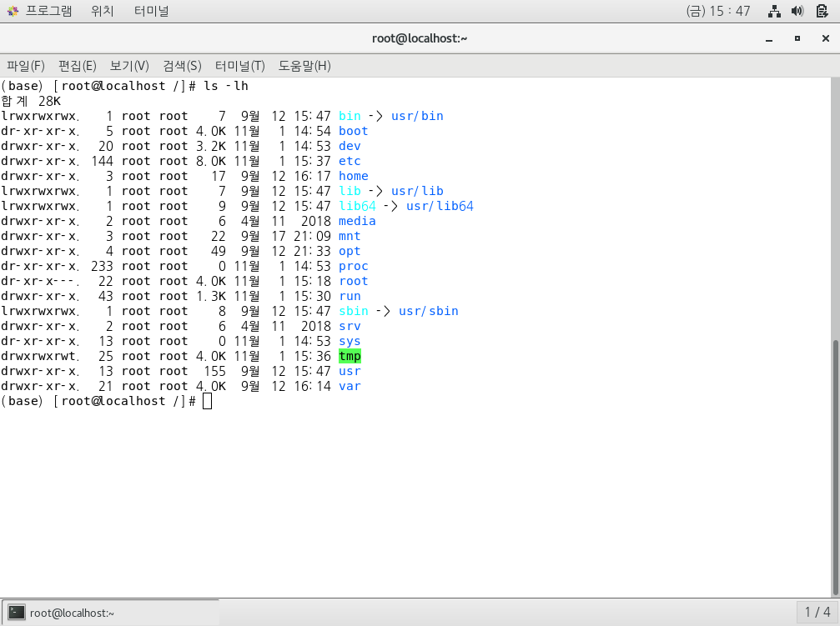Screen dimensions: 840x626
Task: Click the 'dev' directory name
Action: coord(350,146)
